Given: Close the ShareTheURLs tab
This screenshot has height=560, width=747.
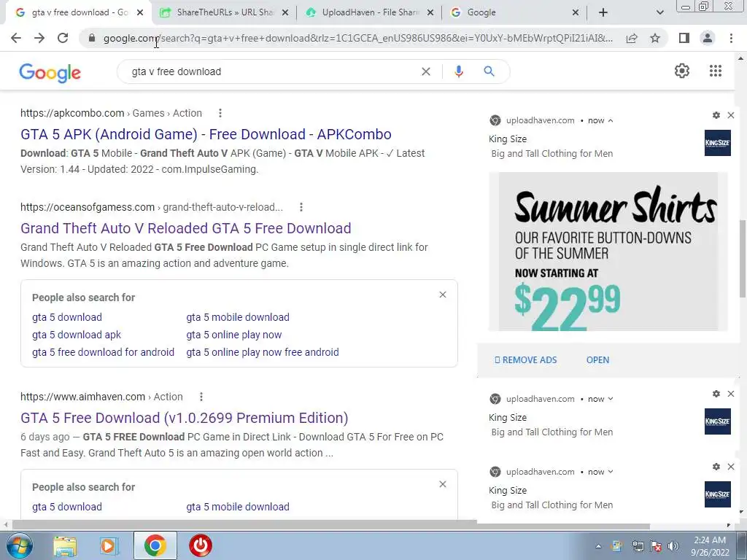Looking at the screenshot, I should [x=285, y=13].
